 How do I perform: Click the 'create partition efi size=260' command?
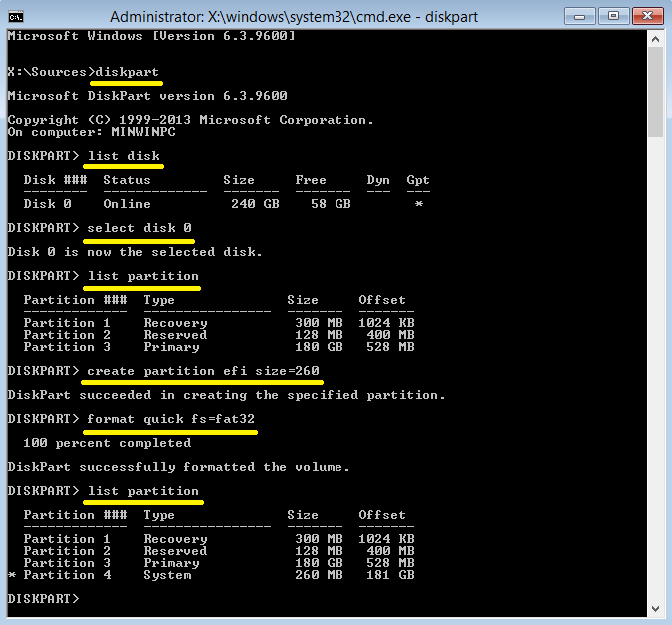click(203, 371)
